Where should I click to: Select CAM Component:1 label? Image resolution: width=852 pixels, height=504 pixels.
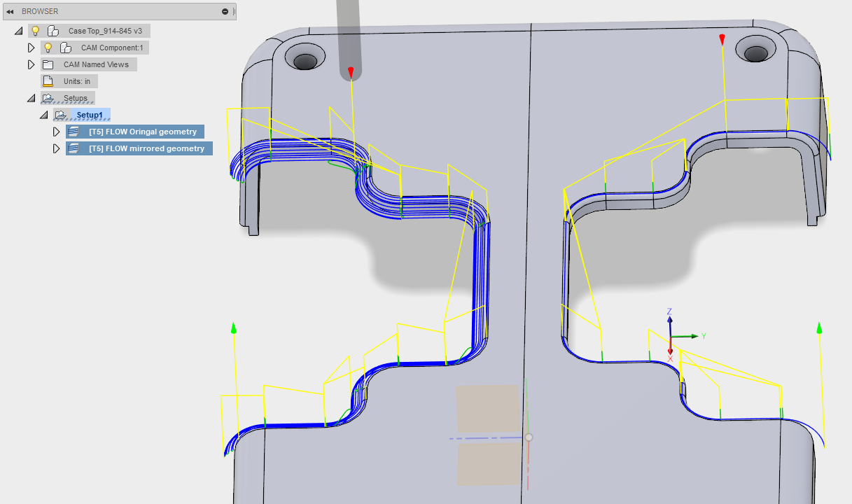[112, 48]
